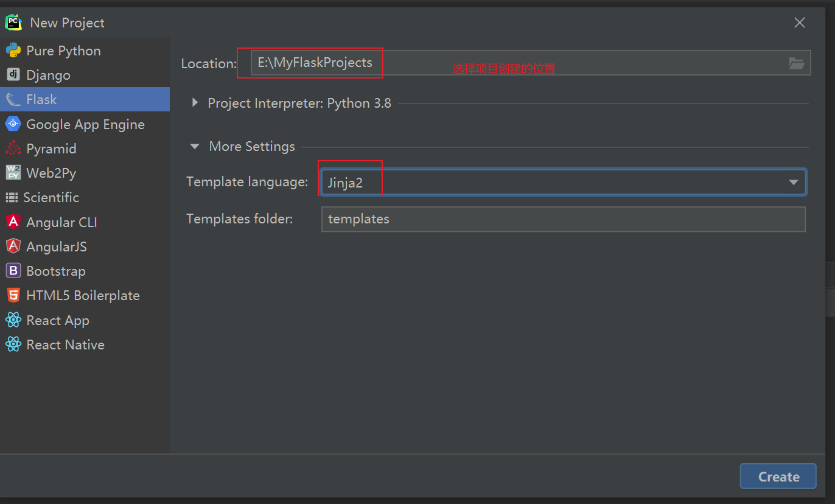Pick Google App Engine project type
Image resolution: width=835 pixels, height=504 pixels.
pos(85,124)
